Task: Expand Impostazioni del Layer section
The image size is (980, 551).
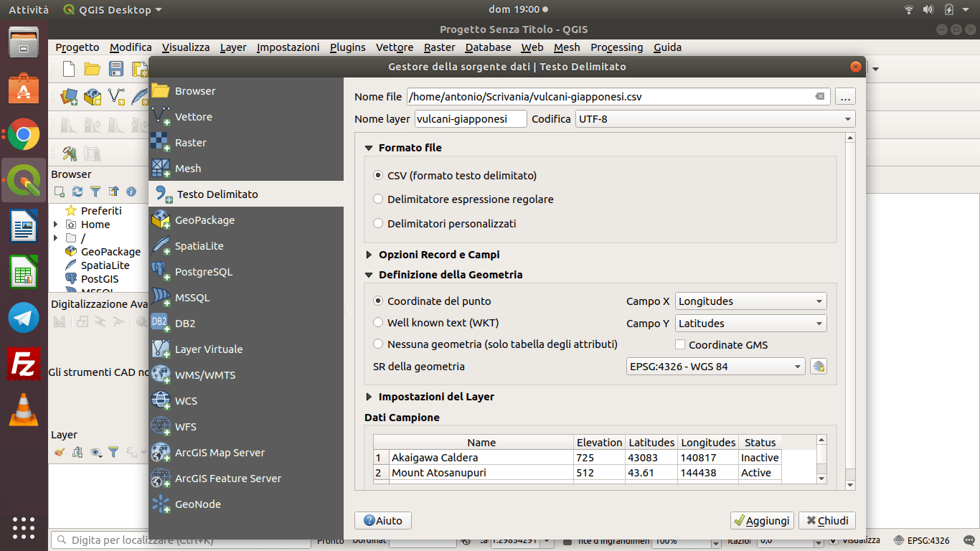Action: coord(369,397)
